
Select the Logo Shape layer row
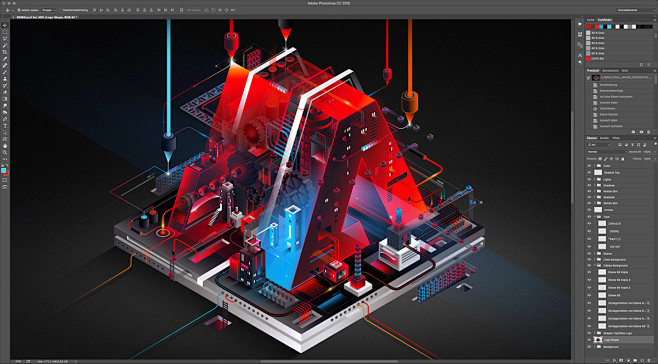coord(621,340)
